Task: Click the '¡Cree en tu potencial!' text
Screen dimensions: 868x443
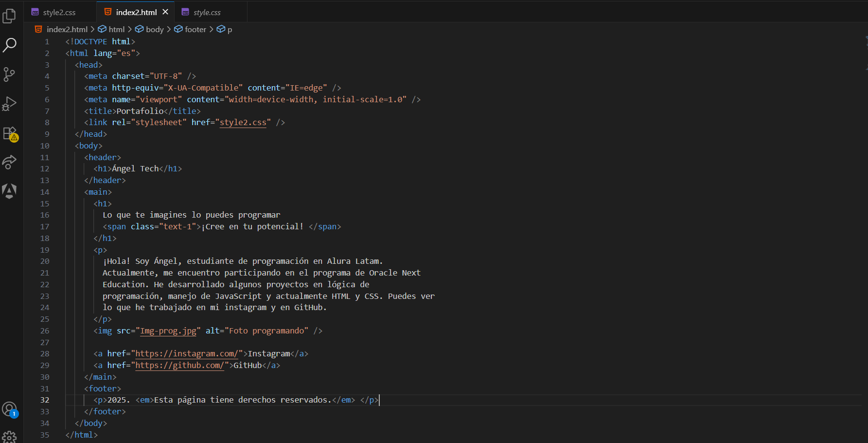Action: coord(252,226)
